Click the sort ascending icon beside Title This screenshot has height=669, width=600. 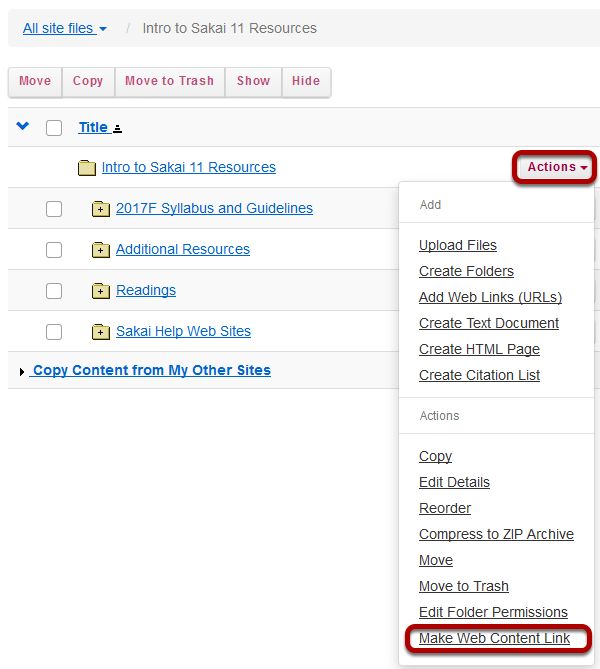(x=117, y=128)
